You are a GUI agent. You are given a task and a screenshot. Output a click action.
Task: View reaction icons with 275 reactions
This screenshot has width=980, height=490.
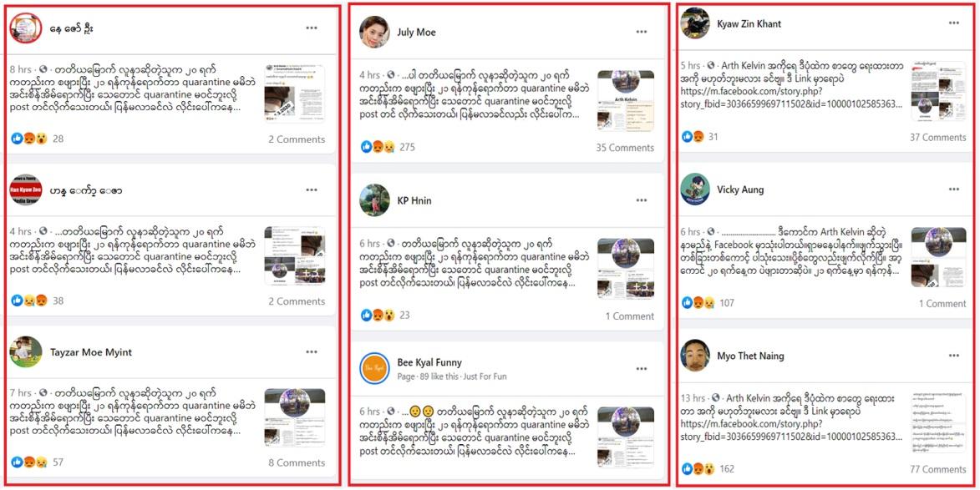tap(378, 147)
